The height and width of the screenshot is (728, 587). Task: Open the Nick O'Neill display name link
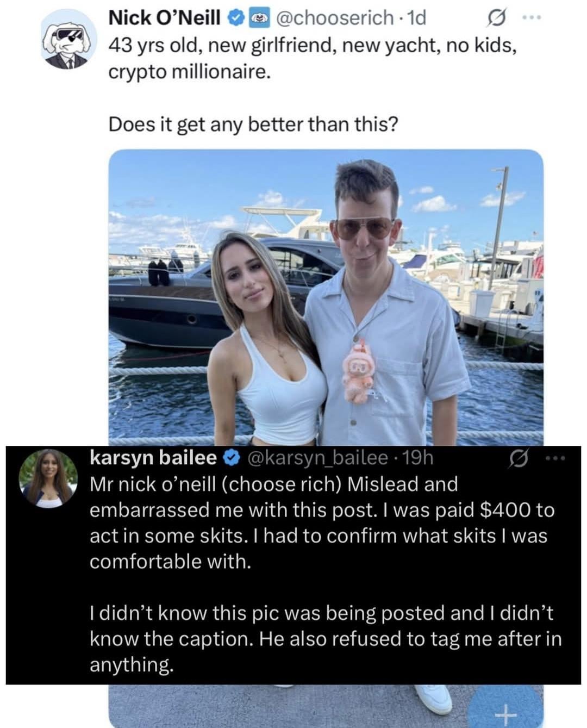tap(165, 18)
